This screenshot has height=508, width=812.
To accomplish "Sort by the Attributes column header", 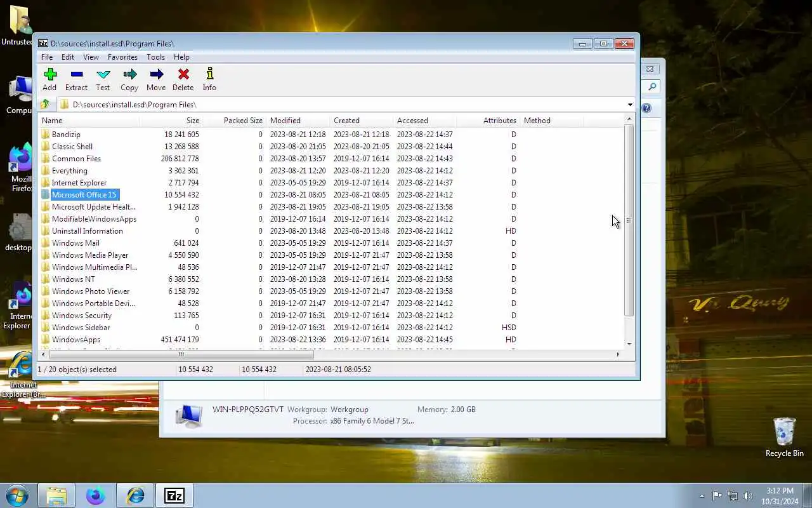I will point(488,121).
